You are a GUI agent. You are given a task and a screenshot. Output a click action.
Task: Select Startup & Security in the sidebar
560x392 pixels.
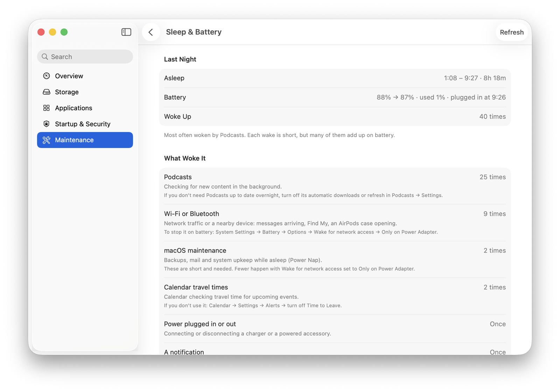85,124
